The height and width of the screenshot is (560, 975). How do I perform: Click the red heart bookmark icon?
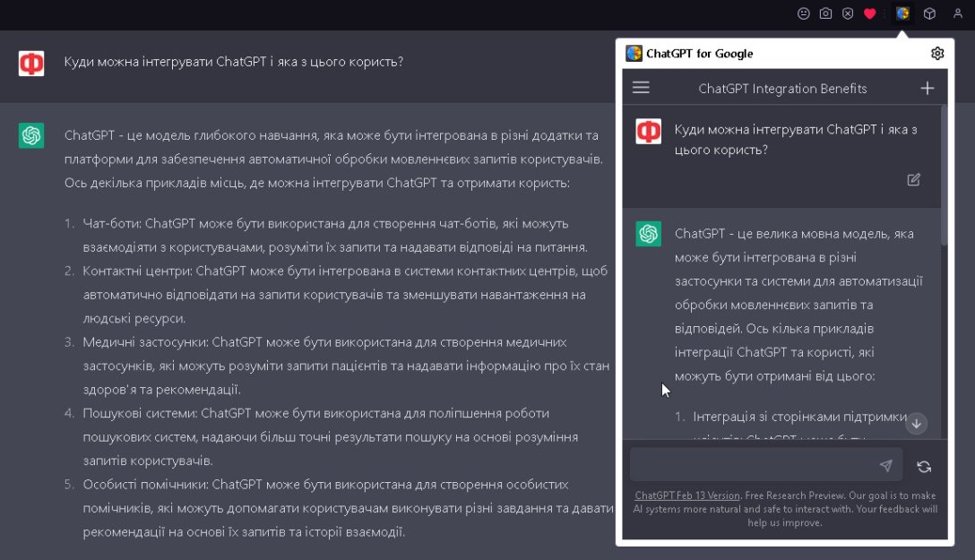tap(869, 13)
